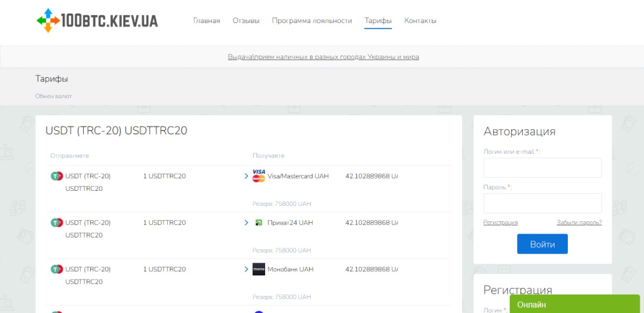Click the Пароль input field
The height and width of the screenshot is (313, 644).
(543, 204)
